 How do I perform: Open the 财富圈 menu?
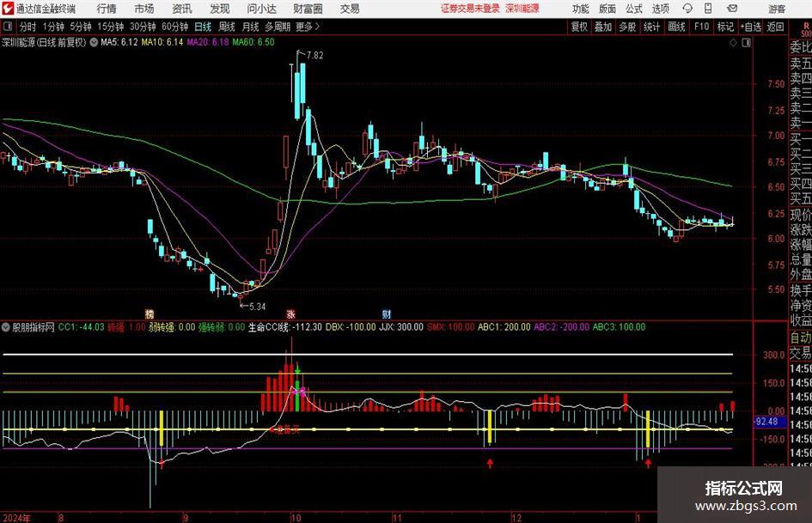pyautogui.click(x=308, y=9)
